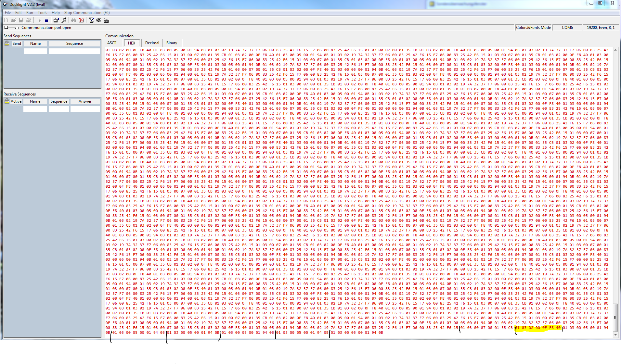Click the 'Commmunication port open' status text

(x=46, y=28)
